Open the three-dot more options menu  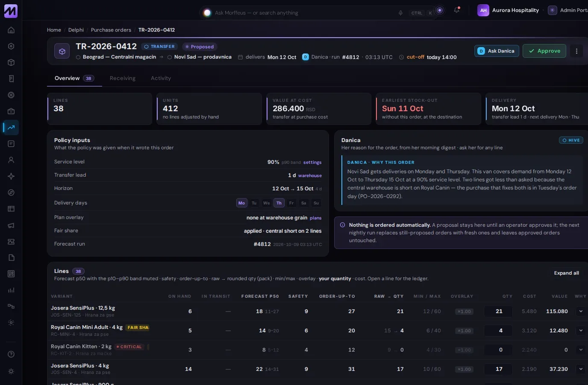point(576,51)
